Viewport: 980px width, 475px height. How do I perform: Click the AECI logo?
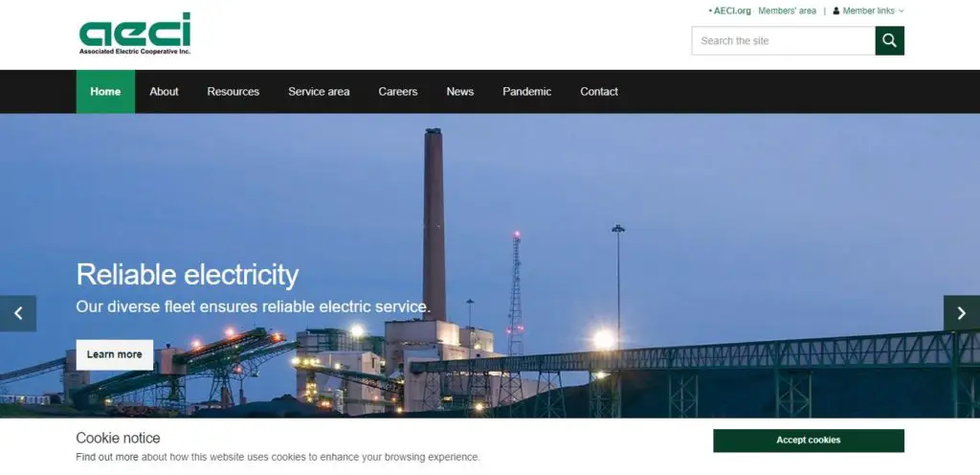click(134, 34)
